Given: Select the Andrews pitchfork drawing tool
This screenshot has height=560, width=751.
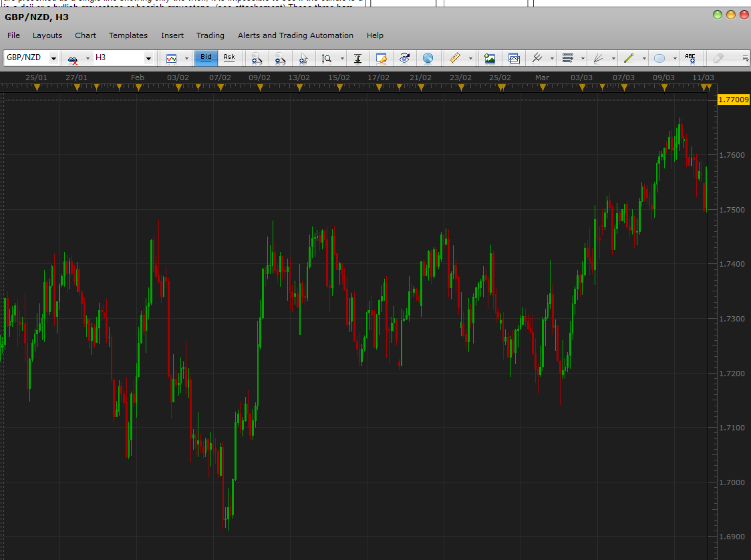Looking at the screenshot, I should (537, 58).
